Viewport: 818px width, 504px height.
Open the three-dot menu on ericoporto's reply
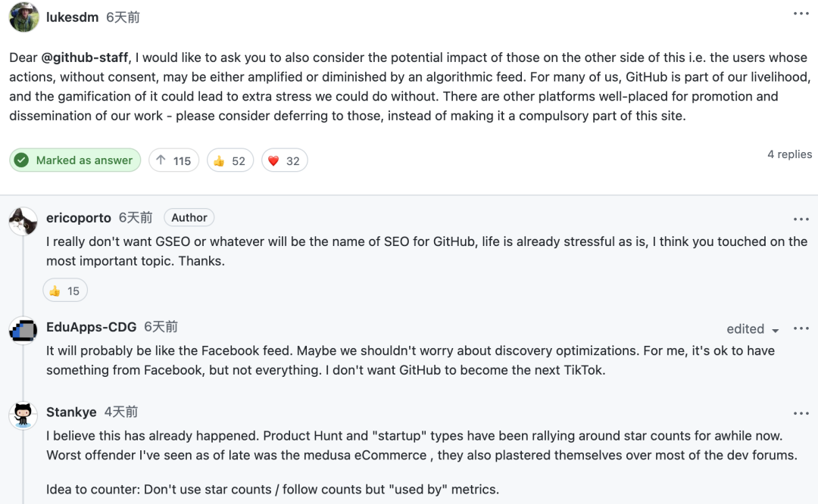801,219
